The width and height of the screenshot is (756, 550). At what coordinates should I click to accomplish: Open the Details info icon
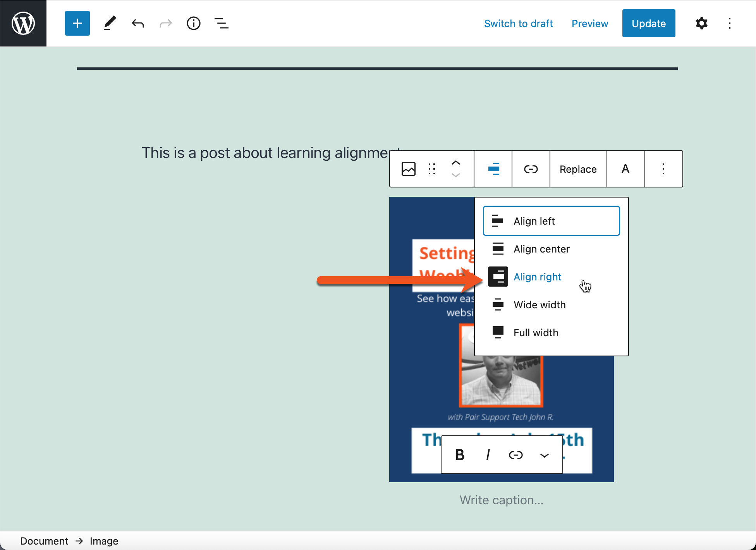(193, 23)
